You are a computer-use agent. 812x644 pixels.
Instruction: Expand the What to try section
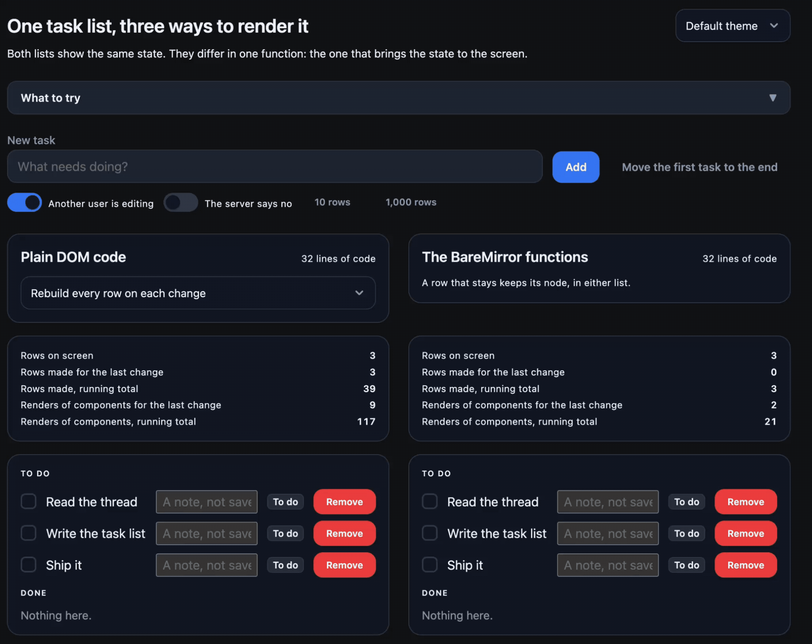398,98
